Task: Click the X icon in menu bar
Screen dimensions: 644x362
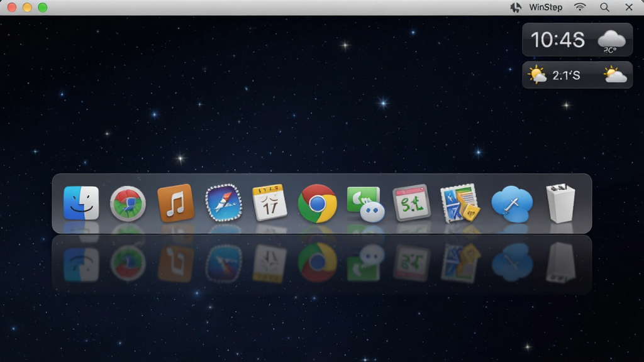Action: click(629, 8)
